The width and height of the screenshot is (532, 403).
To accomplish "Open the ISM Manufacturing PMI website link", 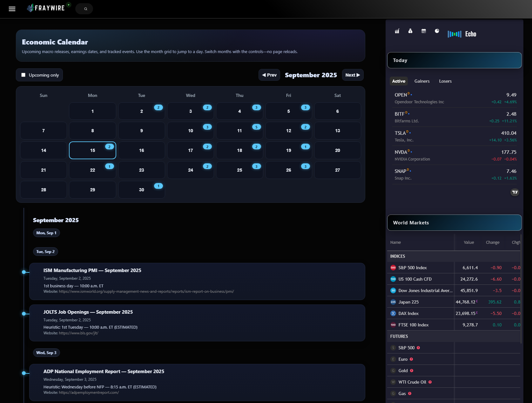I will click(146, 291).
